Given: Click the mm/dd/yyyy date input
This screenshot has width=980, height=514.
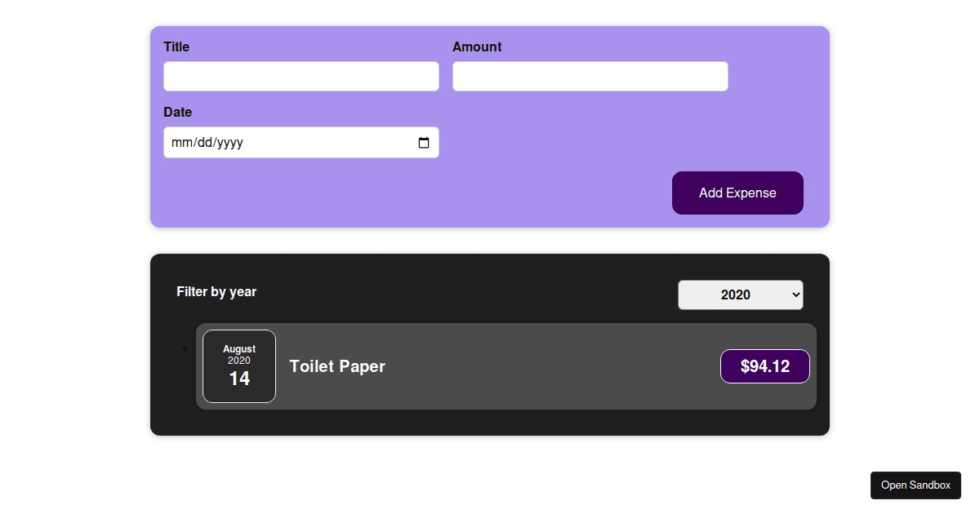Looking at the screenshot, I should (x=301, y=143).
